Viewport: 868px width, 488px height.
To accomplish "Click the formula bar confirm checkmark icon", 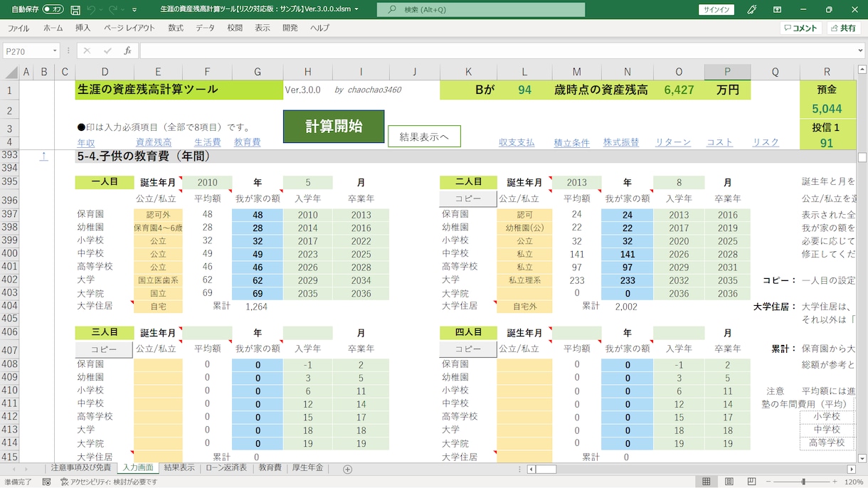I will 107,51.
